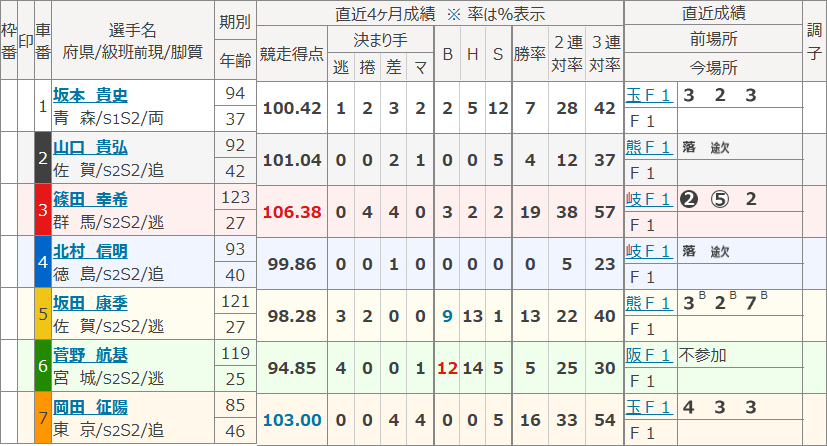This screenshot has height=446, width=827.
Task: Open racer profile link 篠田 幸希
Action: click(90, 199)
